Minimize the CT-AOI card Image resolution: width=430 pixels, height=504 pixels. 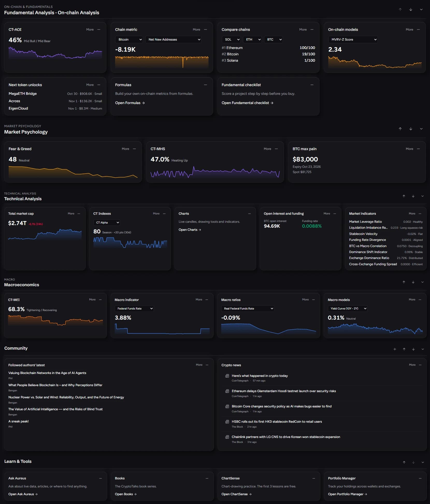click(x=99, y=30)
